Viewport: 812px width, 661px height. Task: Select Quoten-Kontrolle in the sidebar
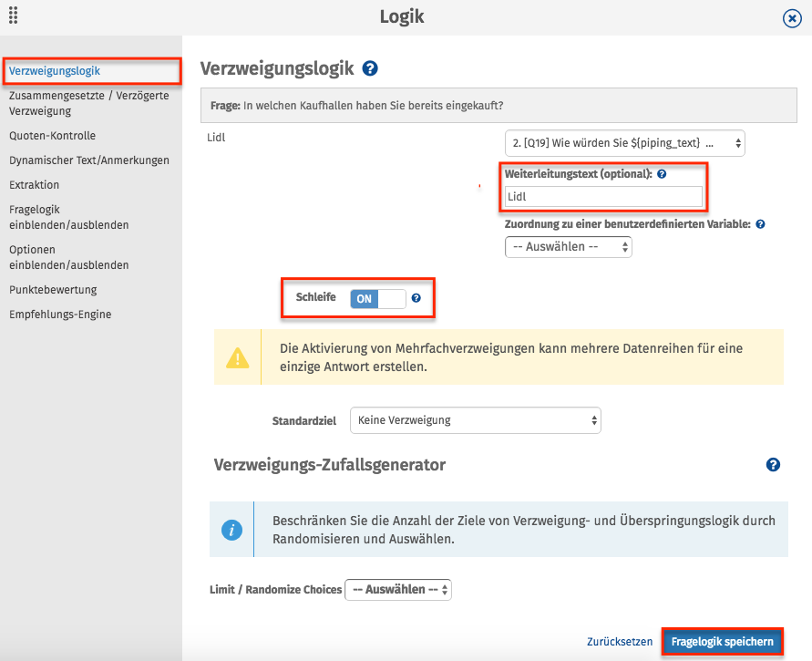point(52,136)
